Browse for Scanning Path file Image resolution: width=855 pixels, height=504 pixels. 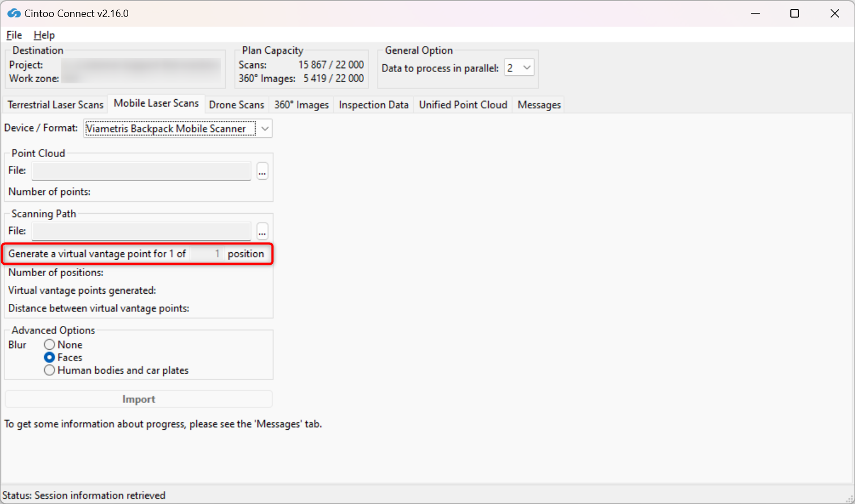click(263, 231)
